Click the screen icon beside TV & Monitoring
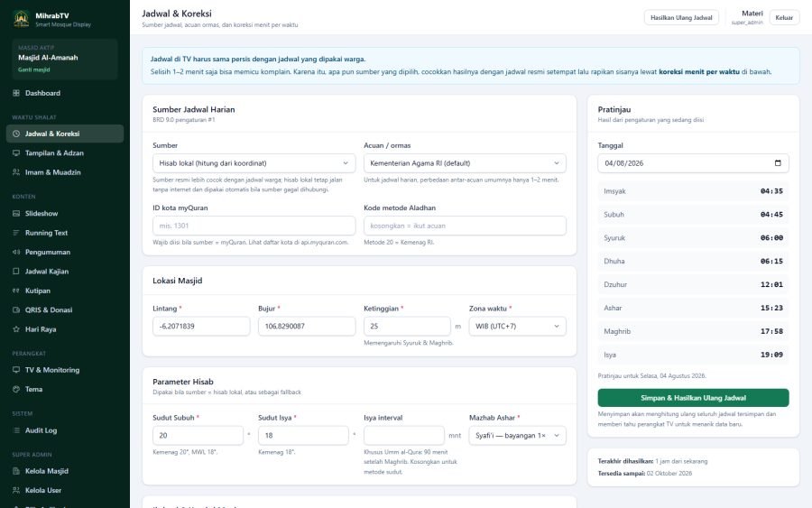The width and height of the screenshot is (812, 508). (x=16, y=370)
